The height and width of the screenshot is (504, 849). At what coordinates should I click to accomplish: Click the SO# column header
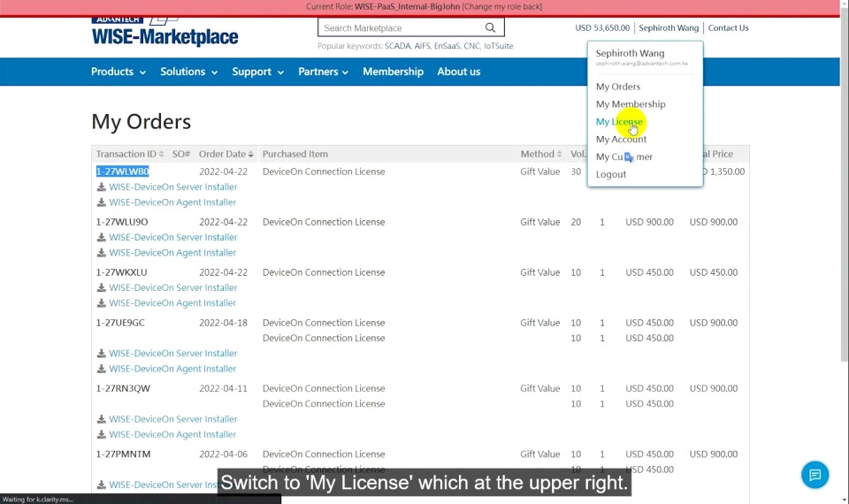pos(180,154)
